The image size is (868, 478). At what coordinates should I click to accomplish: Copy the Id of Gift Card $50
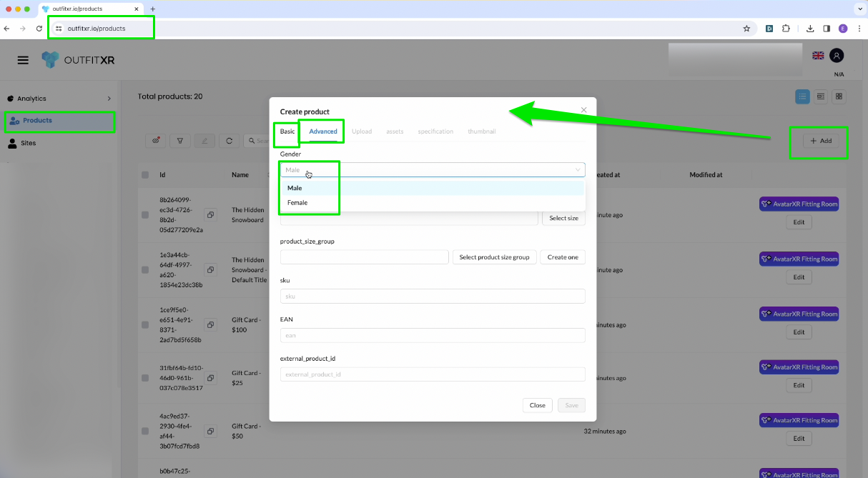tap(211, 431)
